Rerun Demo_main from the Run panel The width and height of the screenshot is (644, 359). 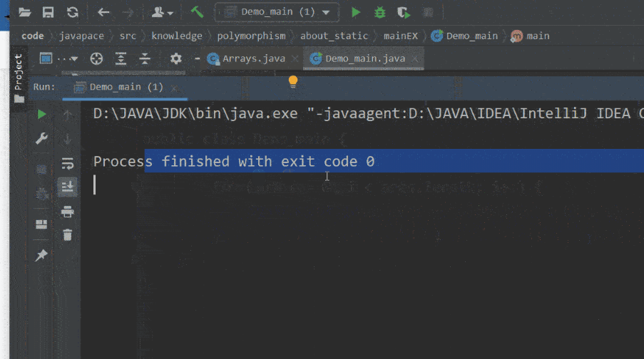pyautogui.click(x=41, y=114)
